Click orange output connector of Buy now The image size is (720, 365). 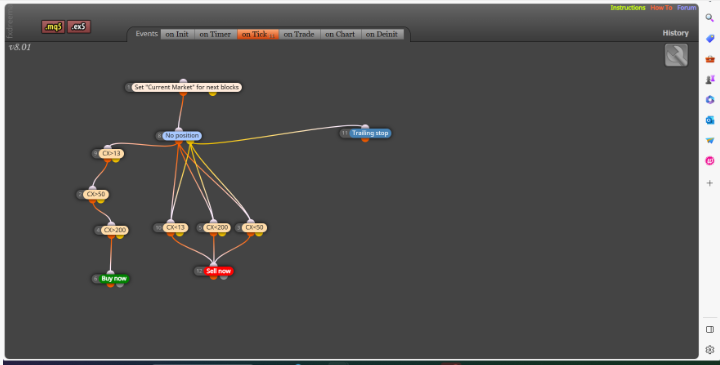110,285
